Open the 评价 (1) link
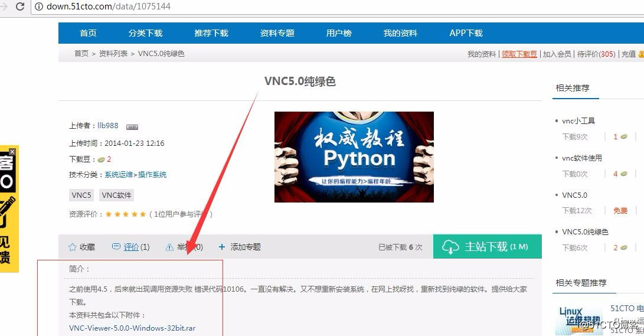The image size is (644, 336). (136, 247)
